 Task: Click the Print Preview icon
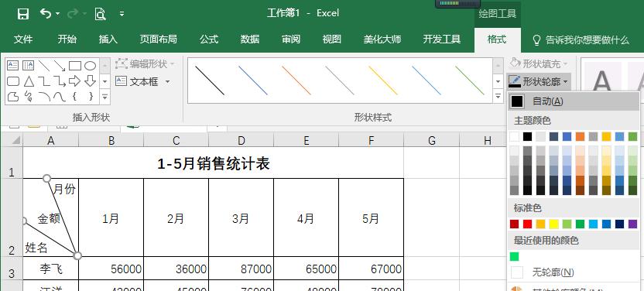click(x=100, y=14)
